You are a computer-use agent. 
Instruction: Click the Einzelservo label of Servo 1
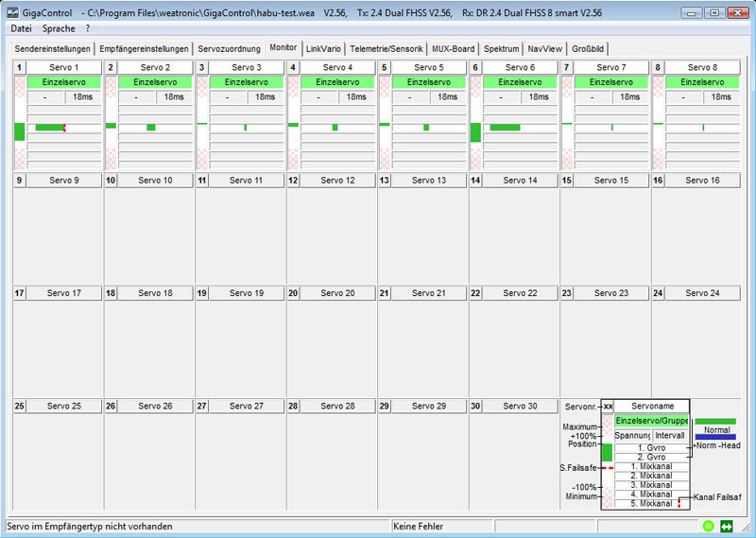63,82
